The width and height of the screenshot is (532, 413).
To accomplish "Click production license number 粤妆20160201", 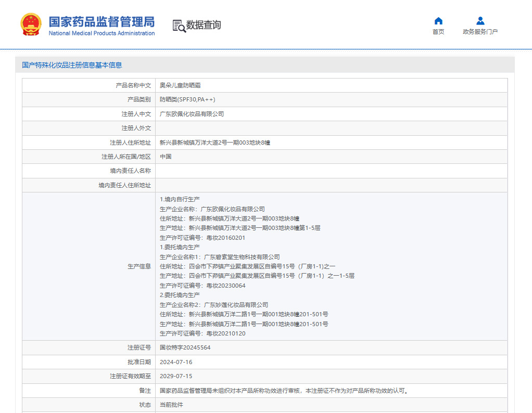I will (x=225, y=238).
